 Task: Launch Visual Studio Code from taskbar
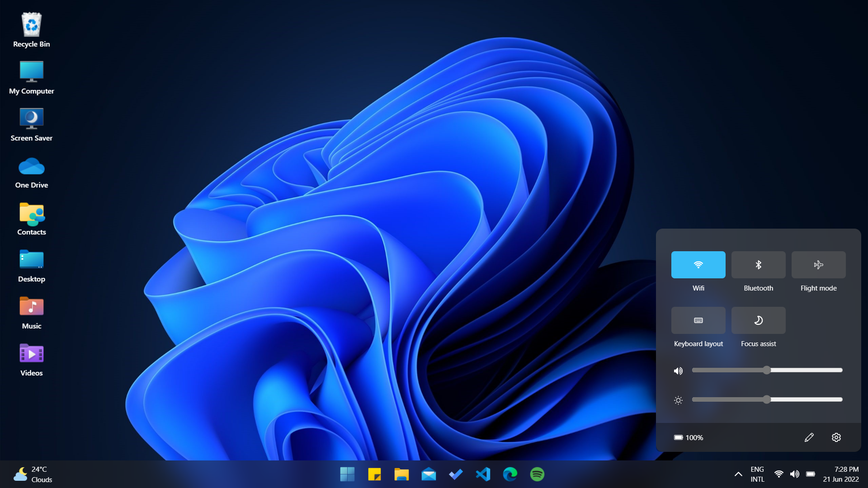[x=483, y=474]
